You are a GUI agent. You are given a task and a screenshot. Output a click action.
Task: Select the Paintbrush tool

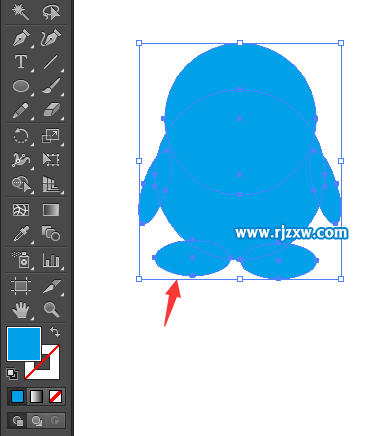[51, 86]
